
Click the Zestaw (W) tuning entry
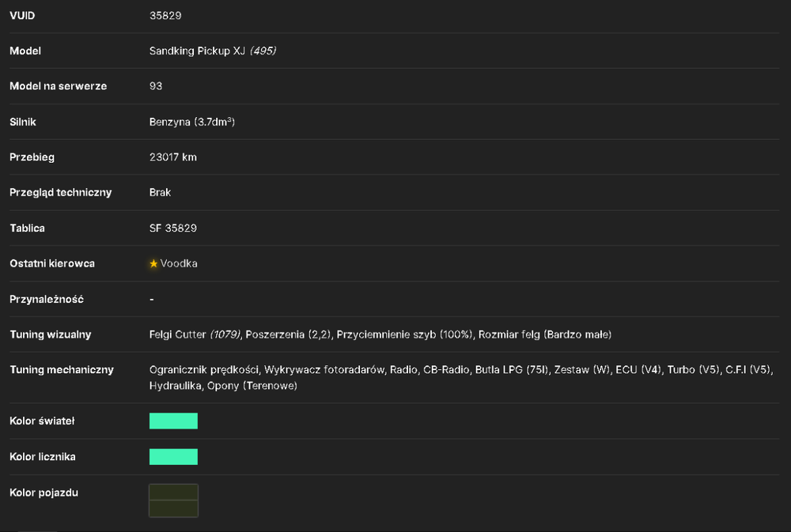click(x=581, y=370)
